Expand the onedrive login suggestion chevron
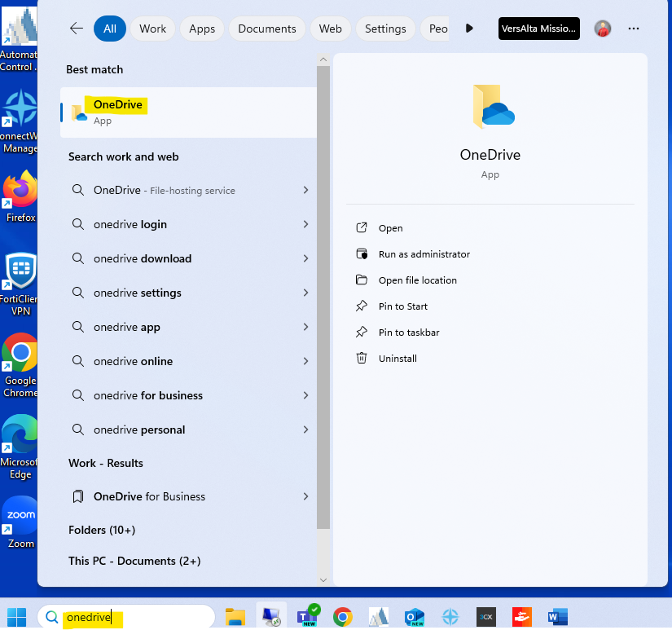The image size is (672, 630). pos(305,224)
